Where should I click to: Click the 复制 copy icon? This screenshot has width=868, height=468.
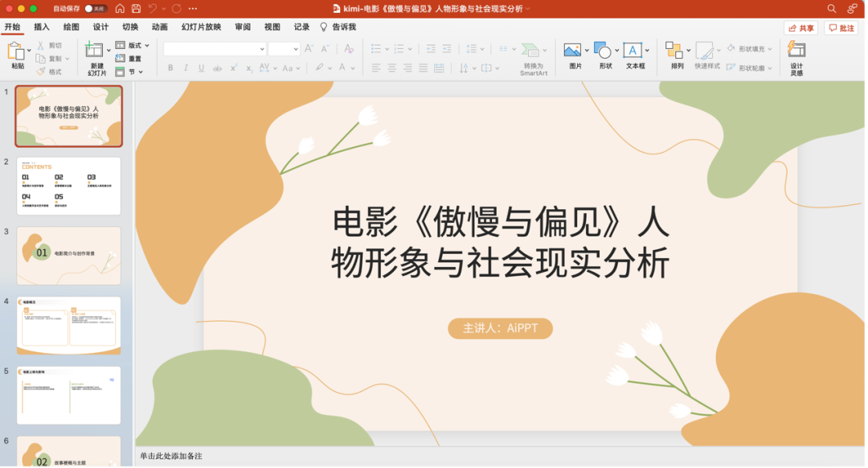[41, 58]
